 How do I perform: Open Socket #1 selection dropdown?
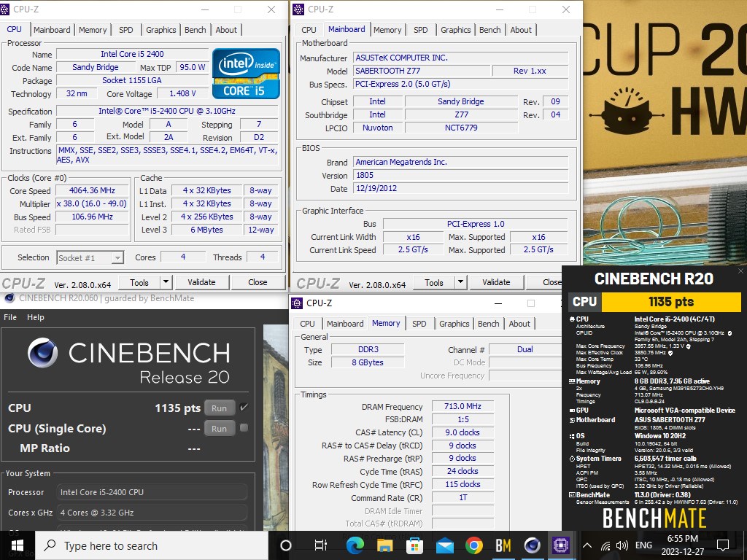[x=90, y=257]
